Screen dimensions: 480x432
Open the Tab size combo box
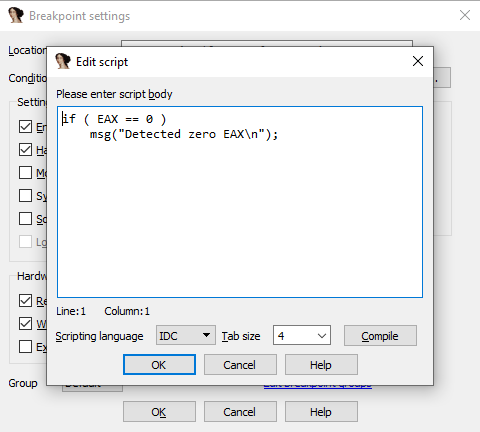302,335
